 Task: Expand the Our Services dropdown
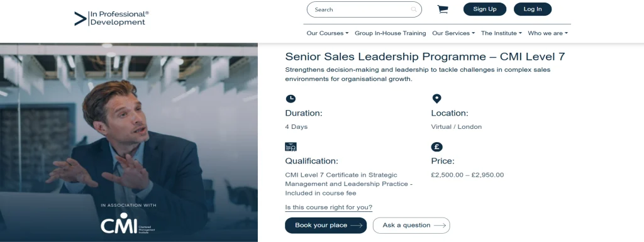coord(453,33)
